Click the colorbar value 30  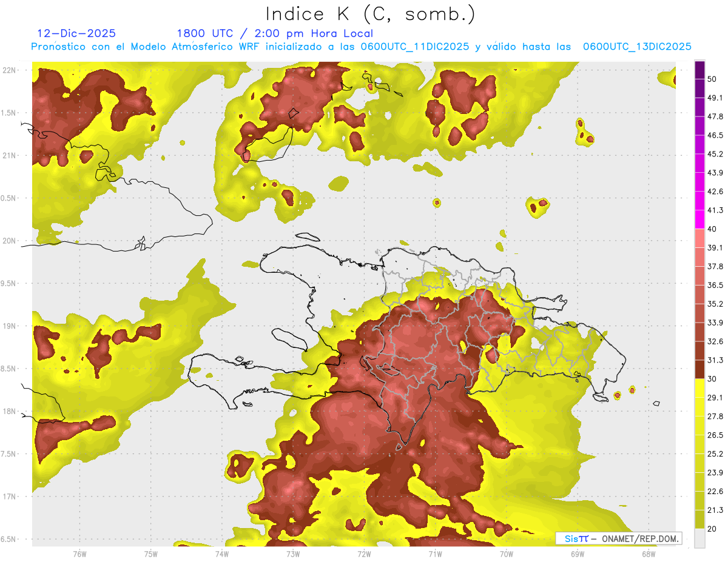pos(712,379)
